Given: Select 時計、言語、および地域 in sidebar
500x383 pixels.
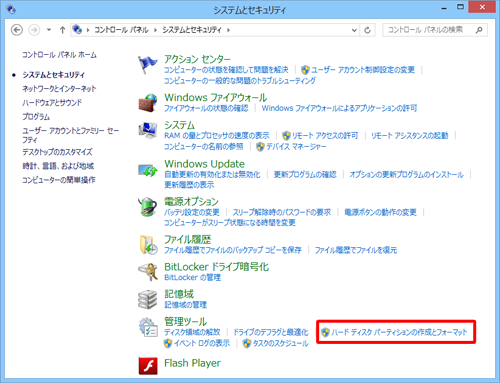Looking at the screenshot, I should (x=58, y=166).
